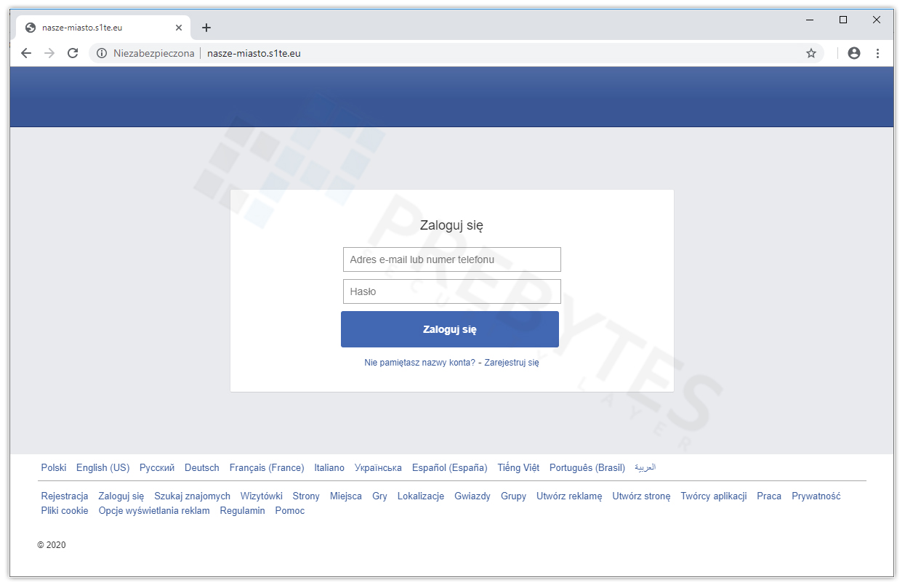Screen dimensions: 905x588
Task: Open the Utwórz reklamę footer link
Action: 569,496
